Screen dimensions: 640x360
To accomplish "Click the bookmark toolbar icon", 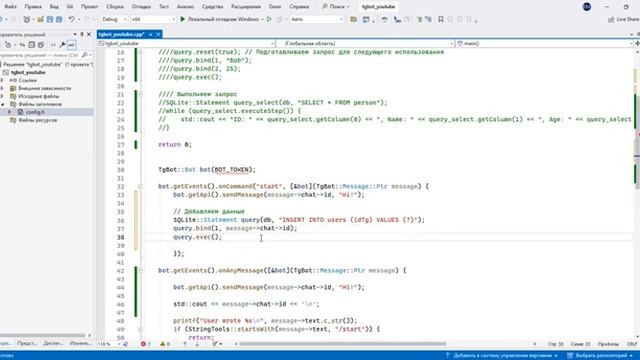I will 441,19.
